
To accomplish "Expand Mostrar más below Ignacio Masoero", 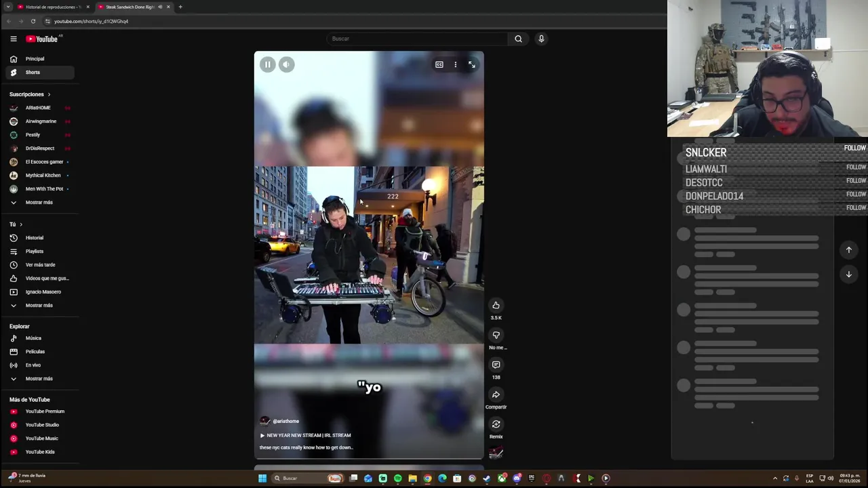I will [39, 305].
